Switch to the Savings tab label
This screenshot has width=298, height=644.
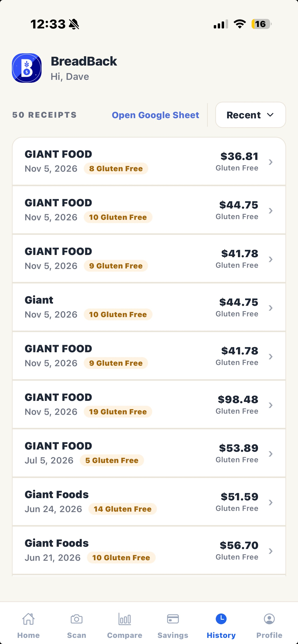(173, 635)
